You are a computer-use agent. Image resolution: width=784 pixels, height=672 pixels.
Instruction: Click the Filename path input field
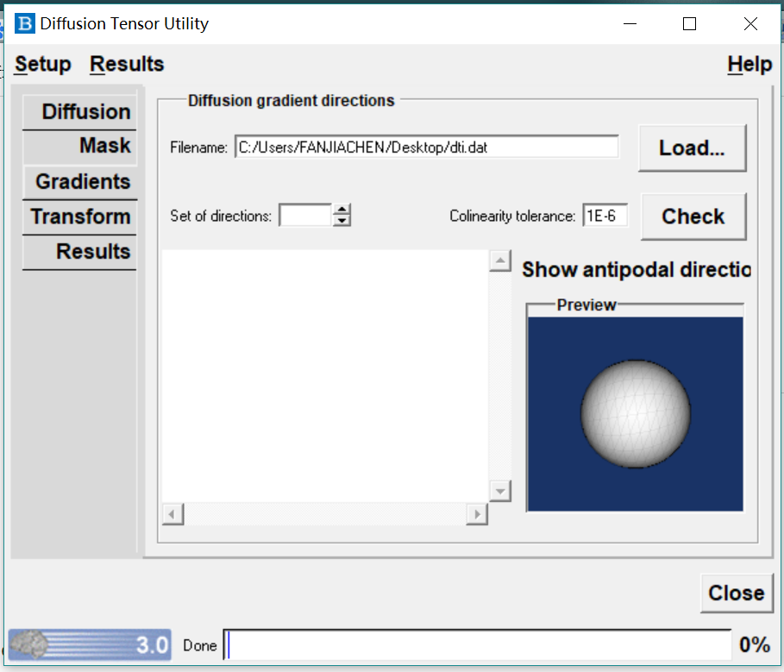click(x=426, y=148)
